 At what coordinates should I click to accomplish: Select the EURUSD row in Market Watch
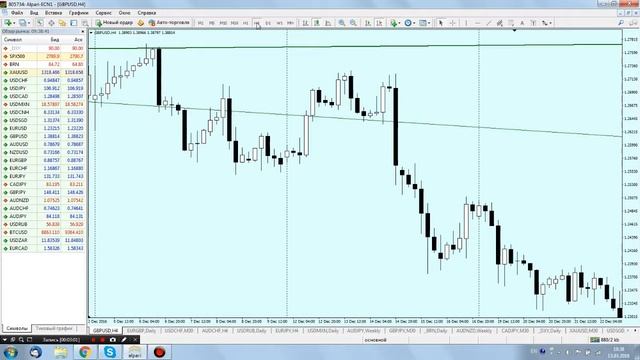[43, 128]
